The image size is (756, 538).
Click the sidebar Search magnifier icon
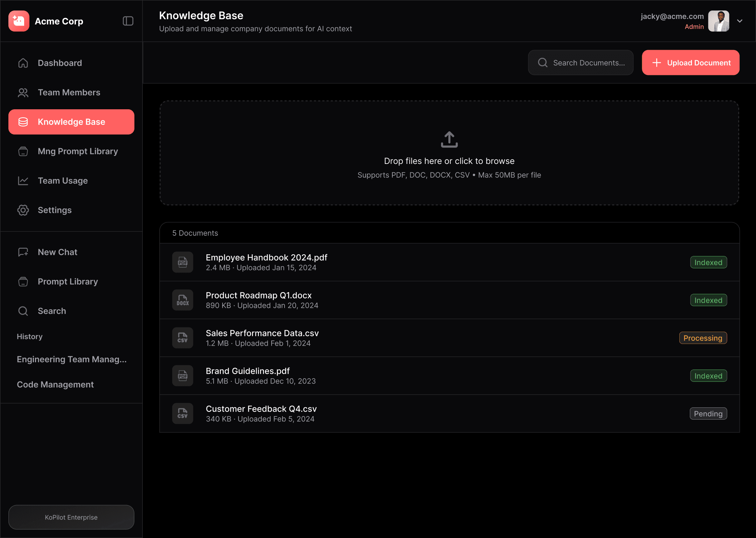23,311
